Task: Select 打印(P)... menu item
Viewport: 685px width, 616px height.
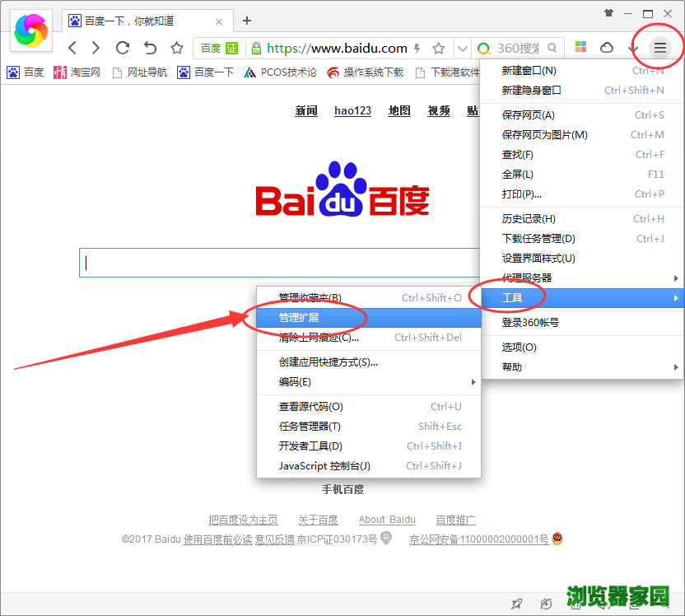Action: pos(582,194)
